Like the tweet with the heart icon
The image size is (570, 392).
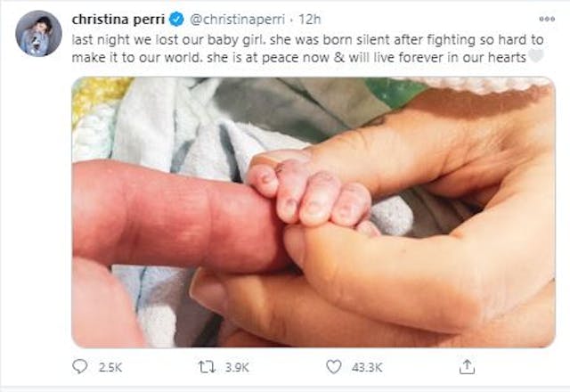(333, 365)
